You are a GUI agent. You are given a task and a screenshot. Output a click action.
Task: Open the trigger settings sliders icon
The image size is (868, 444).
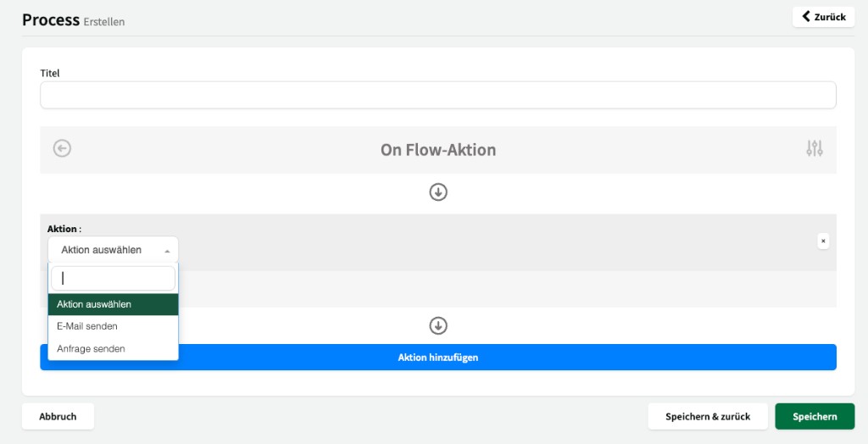pyautogui.click(x=814, y=148)
